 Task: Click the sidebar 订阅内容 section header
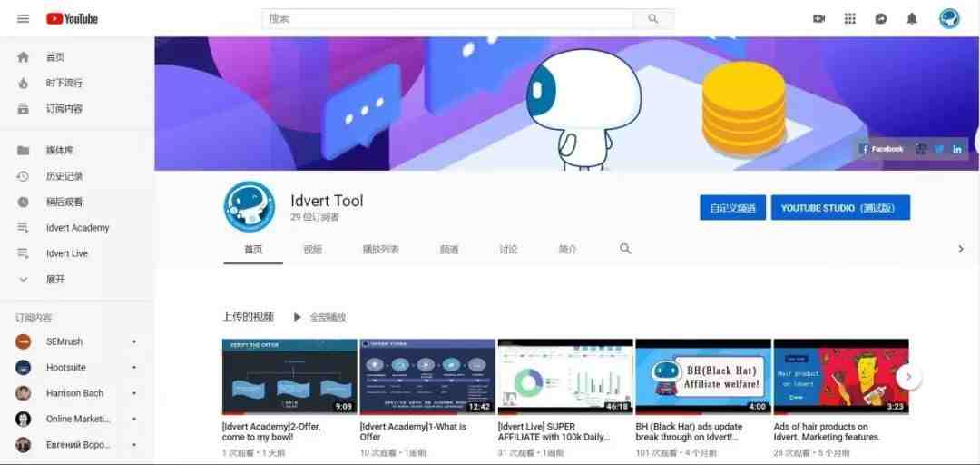click(34, 318)
